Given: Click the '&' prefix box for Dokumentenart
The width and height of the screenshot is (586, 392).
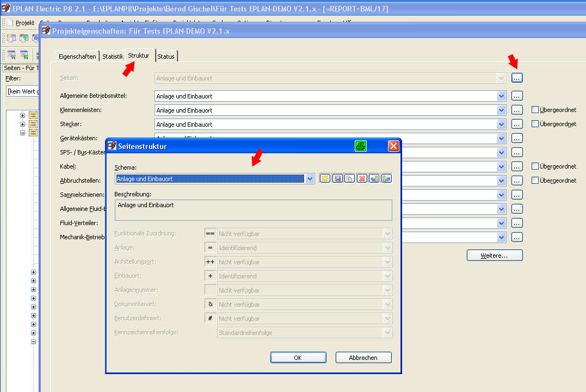Looking at the screenshot, I should [211, 304].
